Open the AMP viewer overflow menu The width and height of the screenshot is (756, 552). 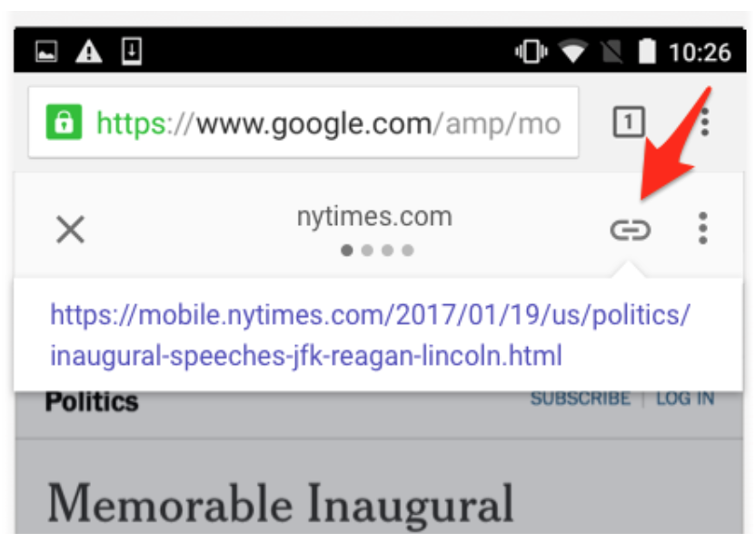click(x=701, y=230)
